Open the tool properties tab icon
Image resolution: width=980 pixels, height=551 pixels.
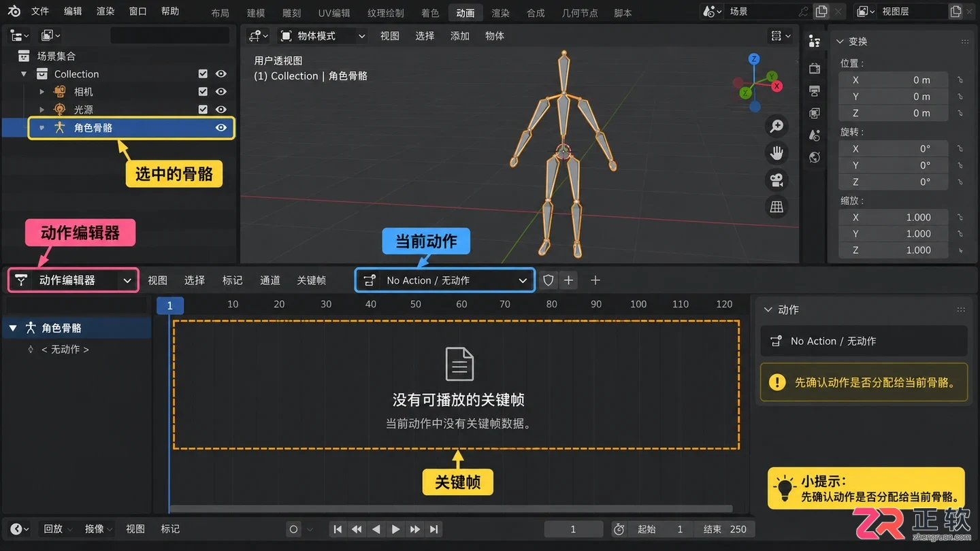point(815,41)
